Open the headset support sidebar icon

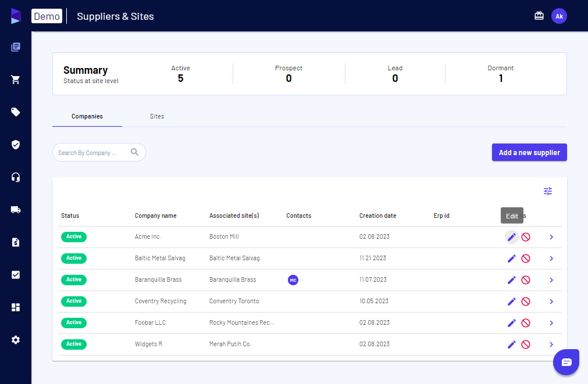[16, 177]
